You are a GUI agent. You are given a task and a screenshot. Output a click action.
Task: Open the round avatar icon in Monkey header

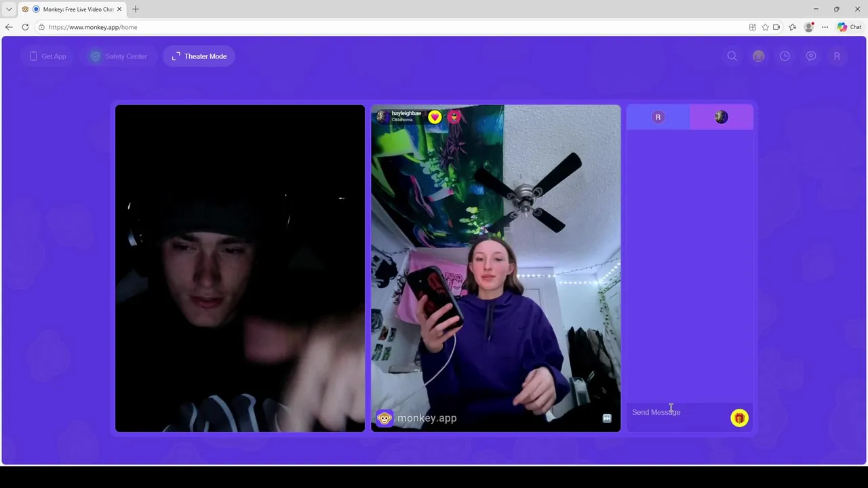tap(759, 56)
